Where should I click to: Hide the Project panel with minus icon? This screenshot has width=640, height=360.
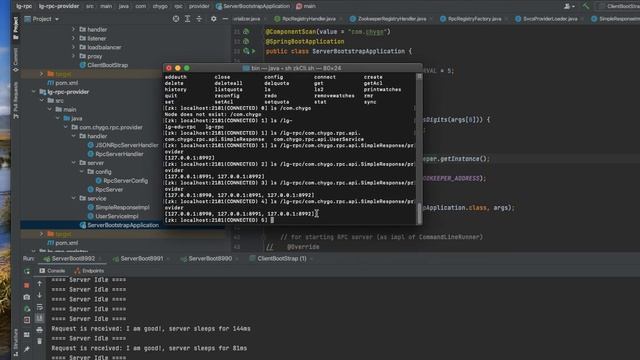(x=225, y=19)
